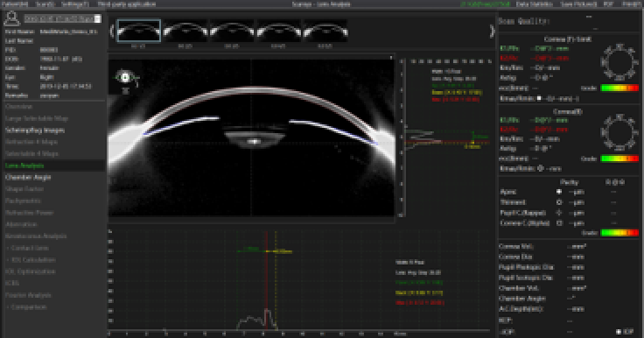Toggle the IOP checkbox at bottom right
The height and width of the screenshot is (338, 644).
click(619, 331)
